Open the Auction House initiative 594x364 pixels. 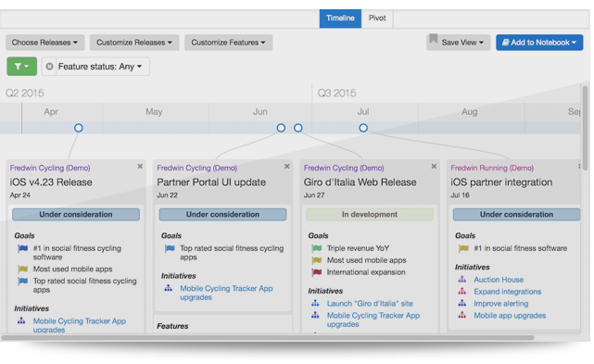point(499,280)
